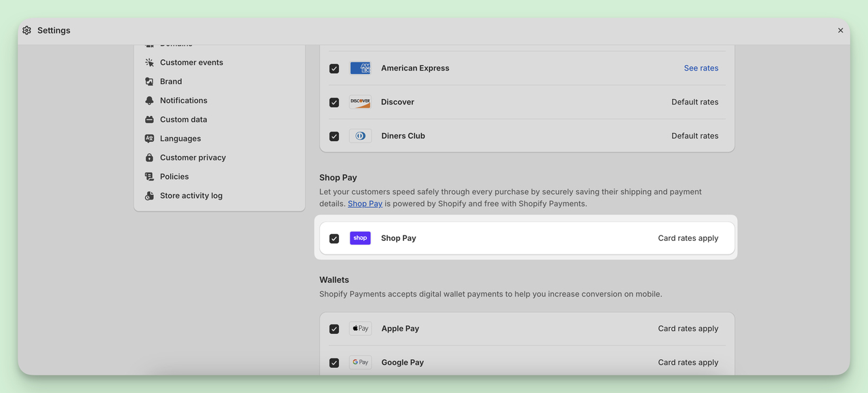The width and height of the screenshot is (868, 393).
Task: Select the Brand icon in the sidebar
Action: 149,81
